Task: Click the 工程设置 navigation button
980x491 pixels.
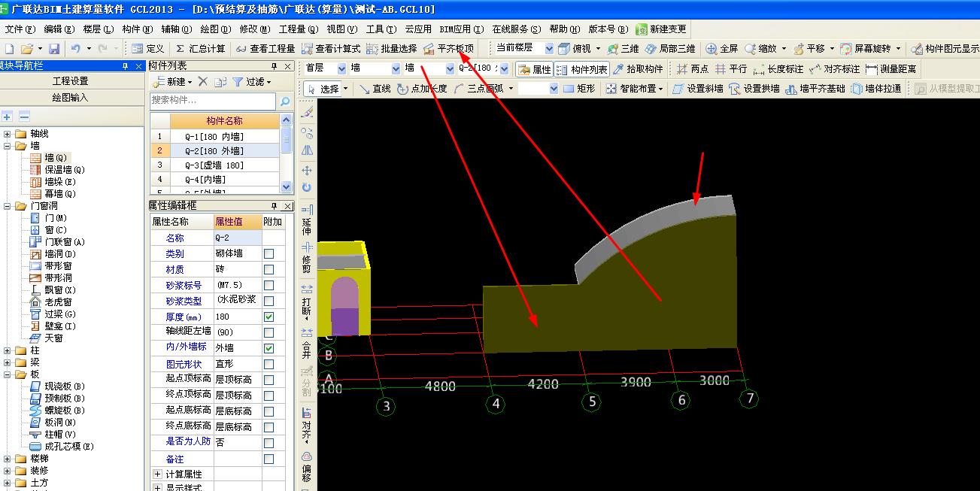Action: click(71, 81)
